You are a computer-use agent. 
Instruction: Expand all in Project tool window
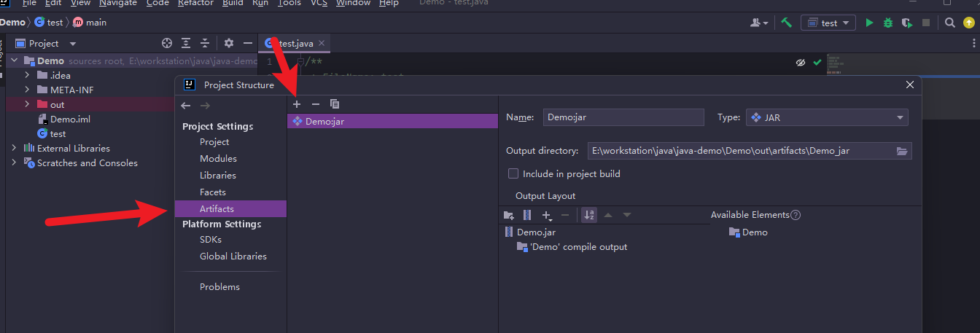tap(186, 44)
